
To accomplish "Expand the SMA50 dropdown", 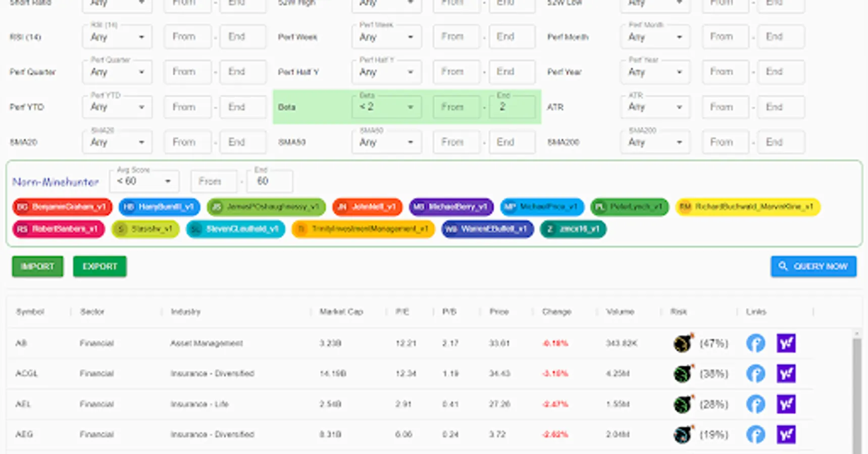I will (386, 142).
